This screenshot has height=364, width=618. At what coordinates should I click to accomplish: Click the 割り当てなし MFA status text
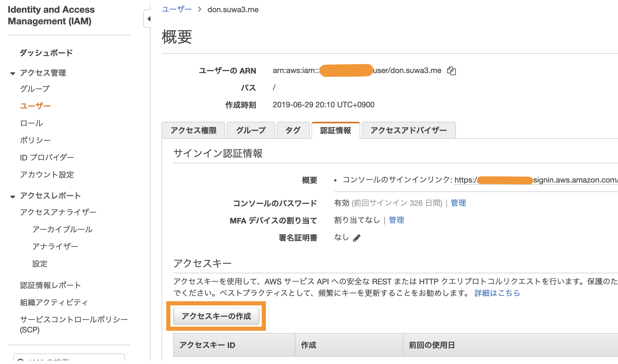coord(357,220)
